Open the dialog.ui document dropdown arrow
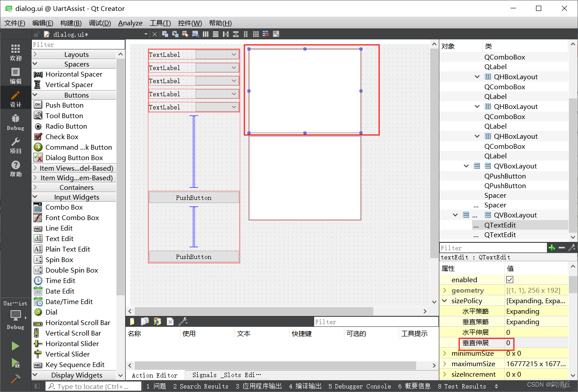The image size is (578, 392). pos(146,34)
